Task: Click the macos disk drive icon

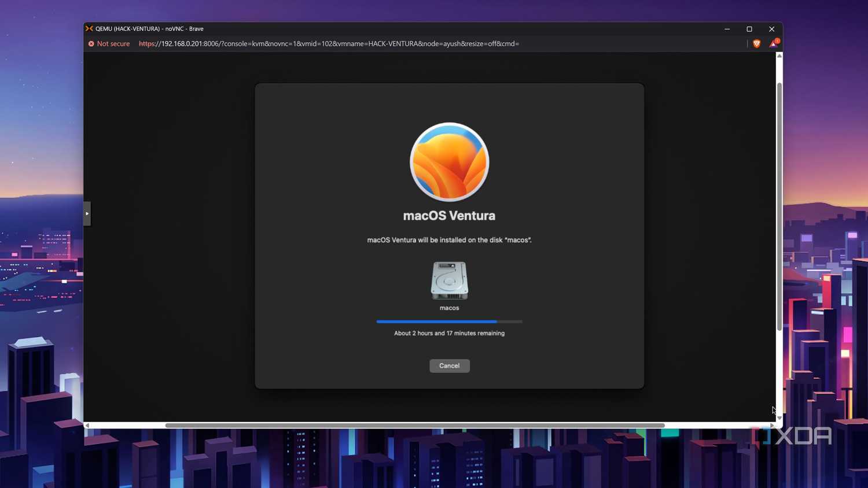Action: pos(449,280)
